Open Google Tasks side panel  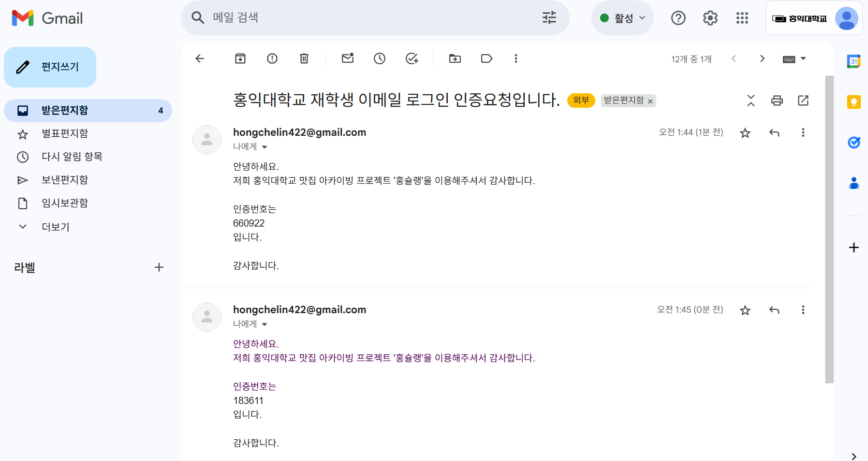point(854,143)
